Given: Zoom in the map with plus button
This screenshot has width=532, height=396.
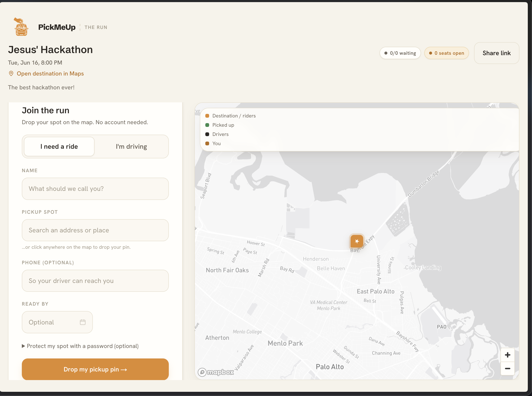Looking at the screenshot, I should click(x=507, y=355).
